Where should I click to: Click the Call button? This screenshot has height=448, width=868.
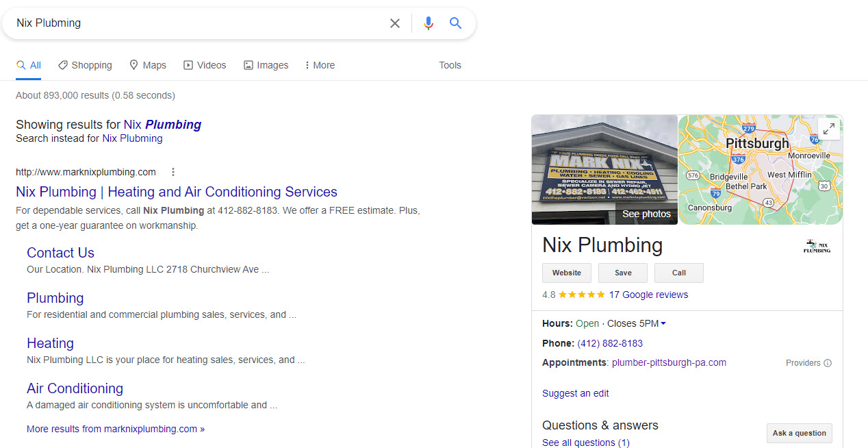[x=679, y=273]
